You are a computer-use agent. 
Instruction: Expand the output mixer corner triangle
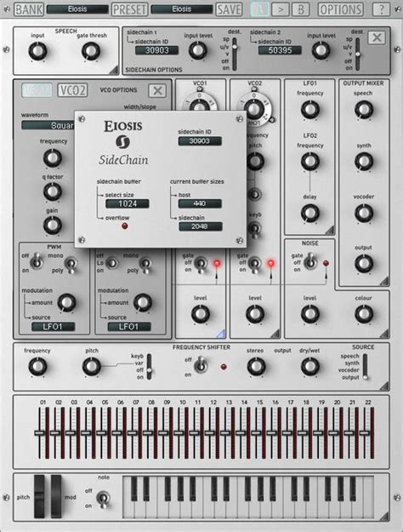point(384,281)
